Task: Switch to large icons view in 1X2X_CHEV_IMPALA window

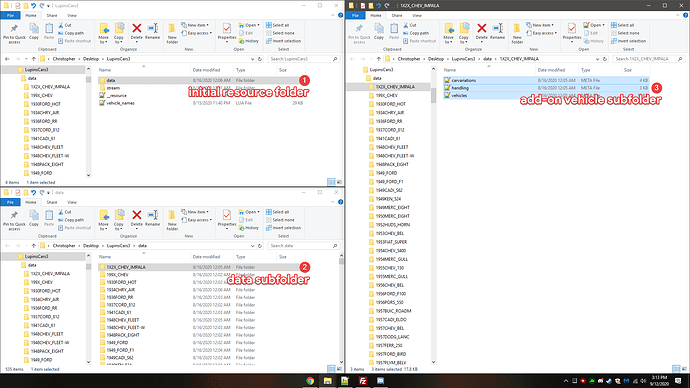Action: pos(684,369)
